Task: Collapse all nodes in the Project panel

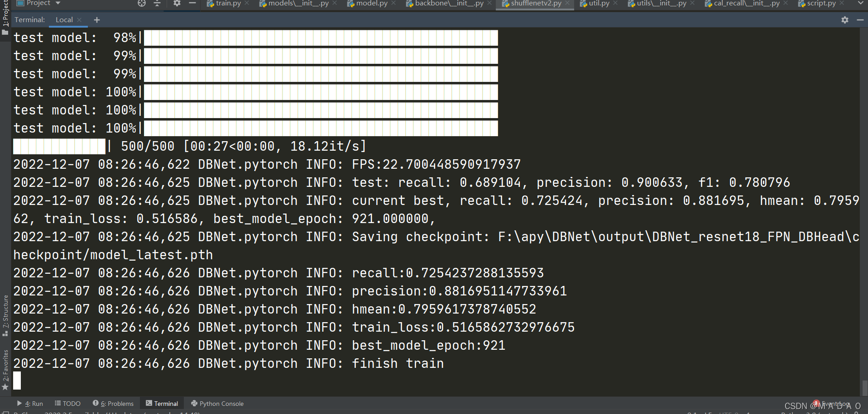Action: coord(157,4)
